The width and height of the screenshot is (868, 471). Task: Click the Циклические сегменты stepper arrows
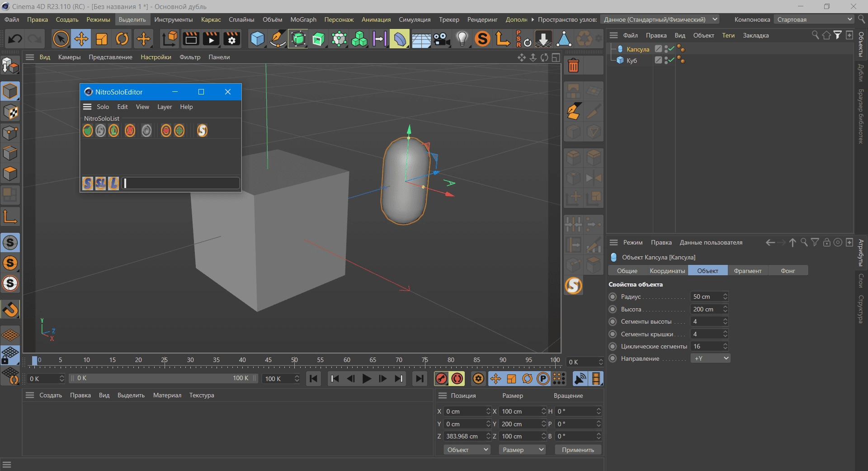tap(725, 346)
